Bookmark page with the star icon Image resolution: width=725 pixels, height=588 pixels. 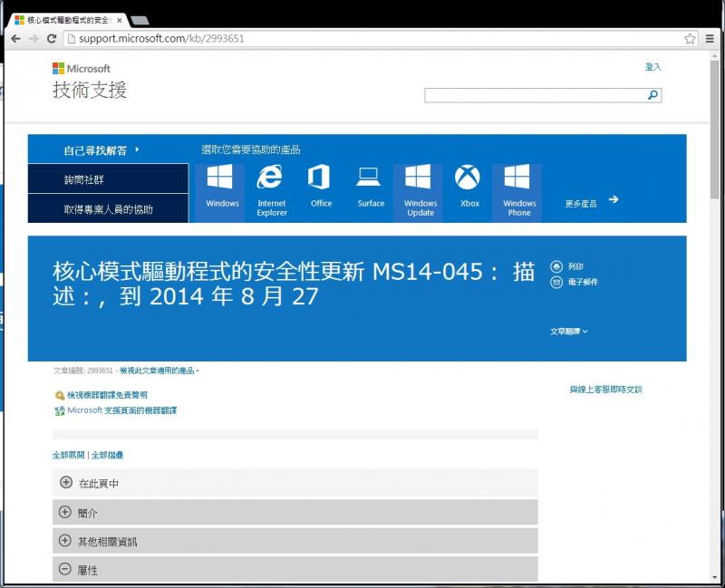click(x=690, y=39)
